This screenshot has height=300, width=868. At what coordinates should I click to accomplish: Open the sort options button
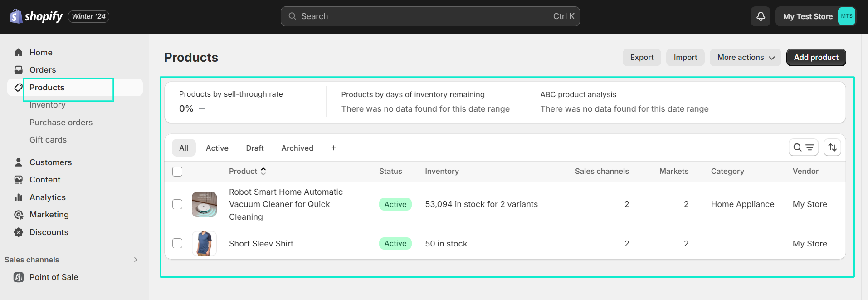[832, 148]
